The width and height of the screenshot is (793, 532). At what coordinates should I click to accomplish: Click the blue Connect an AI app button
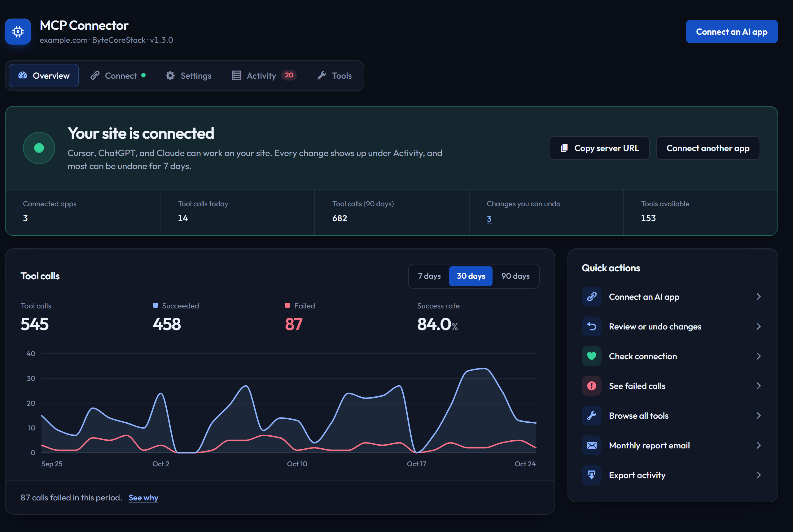pos(732,32)
